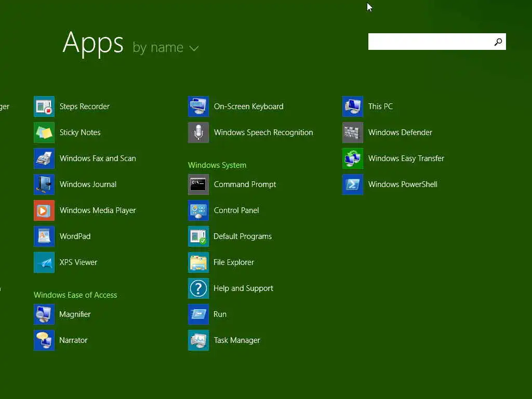Click the 'WordPad' label
The height and width of the screenshot is (399, 532).
click(x=75, y=236)
